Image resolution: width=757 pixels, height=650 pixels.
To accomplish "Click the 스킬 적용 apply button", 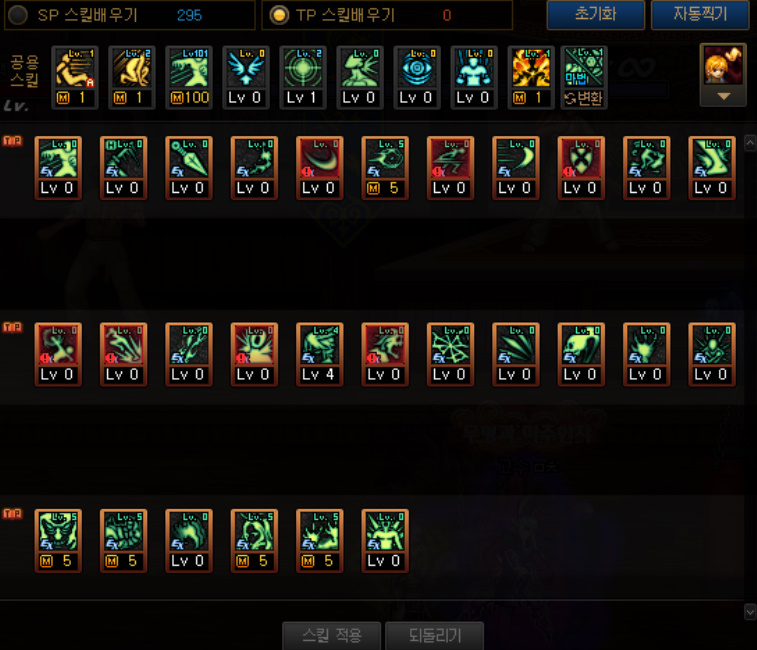I will (x=332, y=635).
